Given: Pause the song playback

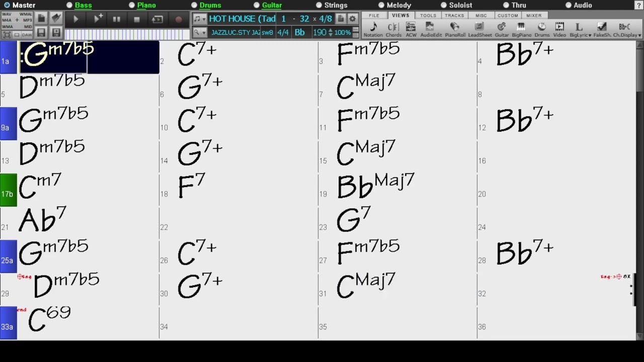Looking at the screenshot, I should point(116,19).
